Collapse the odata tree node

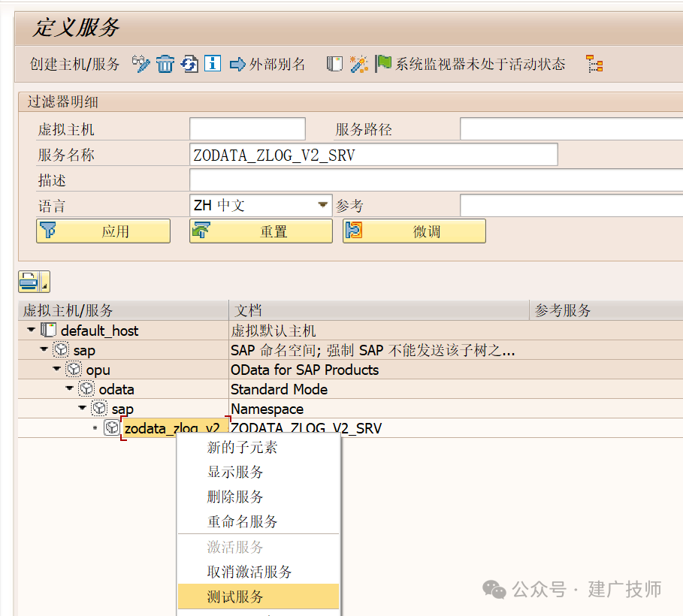pos(69,388)
